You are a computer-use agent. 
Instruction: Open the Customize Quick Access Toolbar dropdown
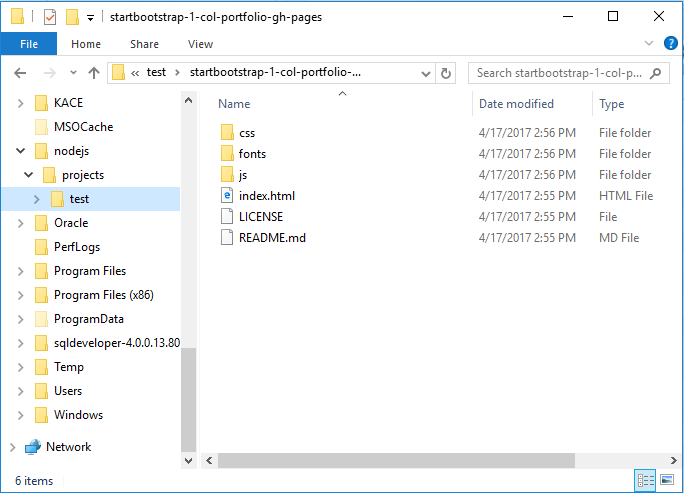90,18
